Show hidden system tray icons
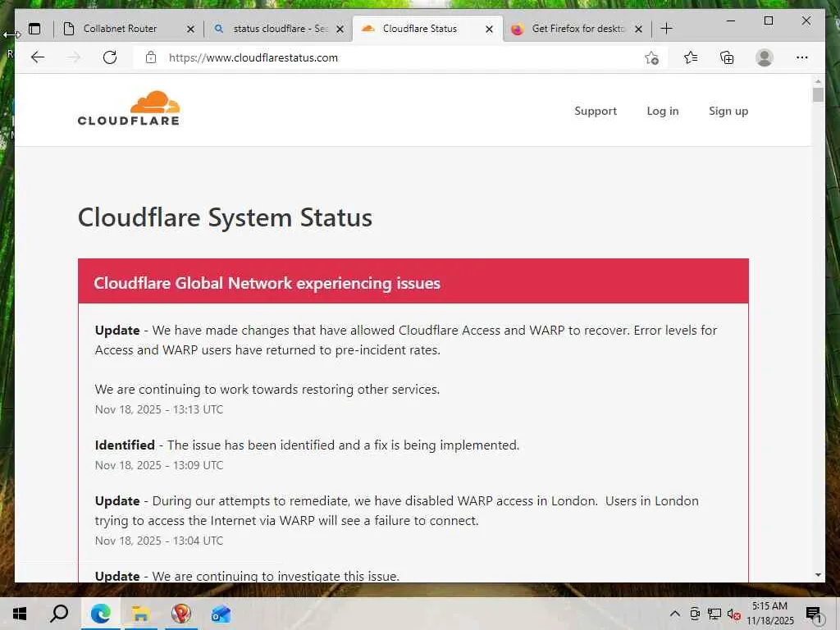This screenshot has height=630, width=840. coord(675,614)
